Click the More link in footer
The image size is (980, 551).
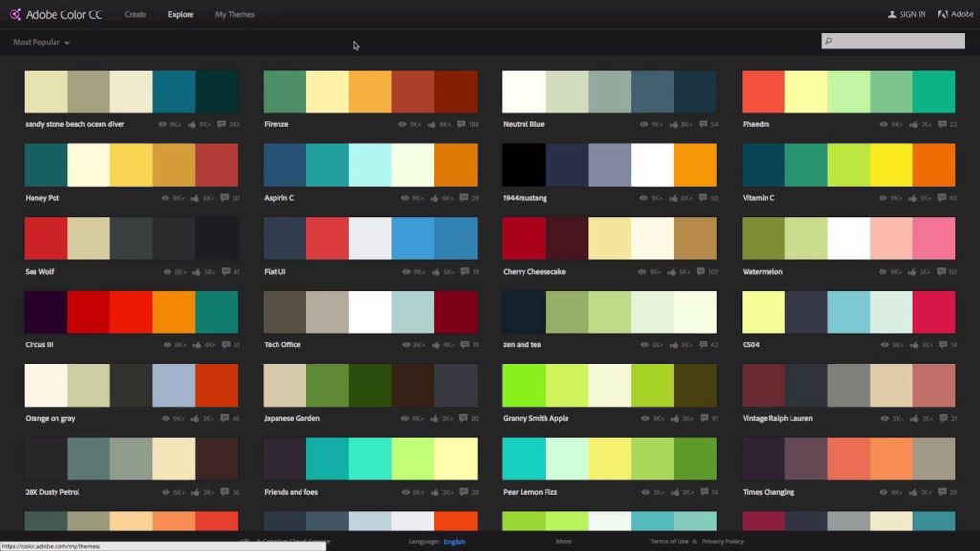[x=564, y=541]
